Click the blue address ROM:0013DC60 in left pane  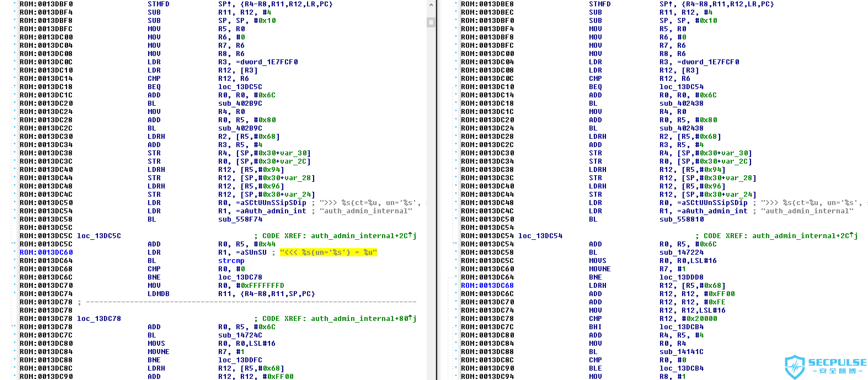[x=46, y=252]
